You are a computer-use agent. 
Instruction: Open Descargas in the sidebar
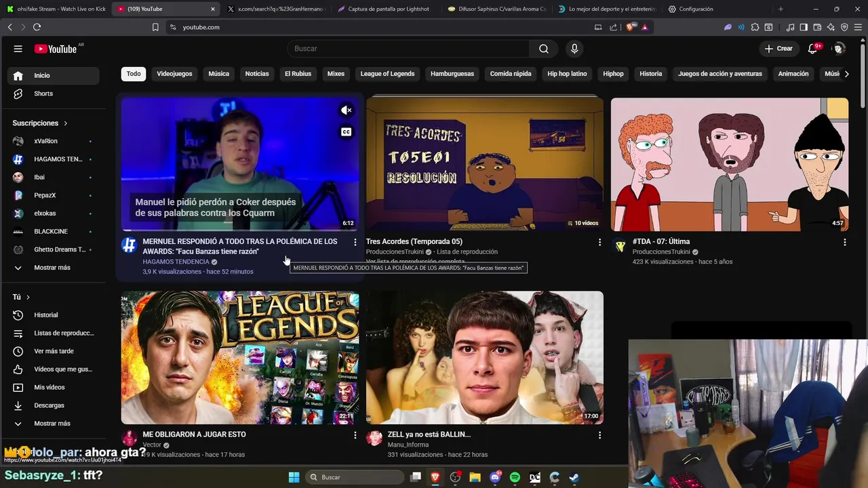pos(53,405)
